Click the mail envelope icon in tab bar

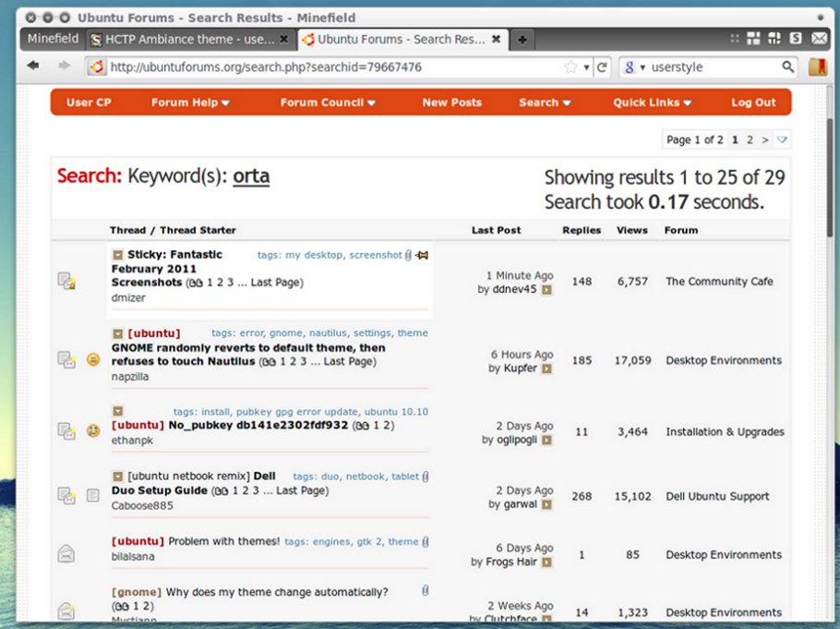pos(819,39)
